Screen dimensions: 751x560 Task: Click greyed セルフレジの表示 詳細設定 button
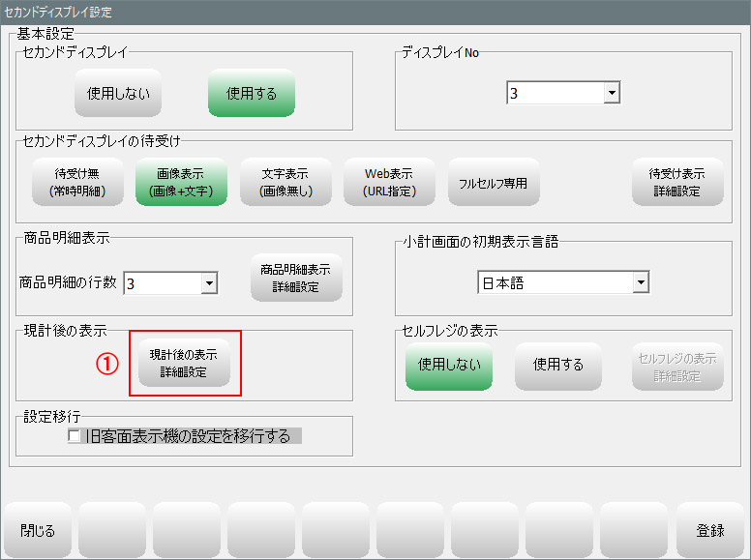tap(676, 366)
